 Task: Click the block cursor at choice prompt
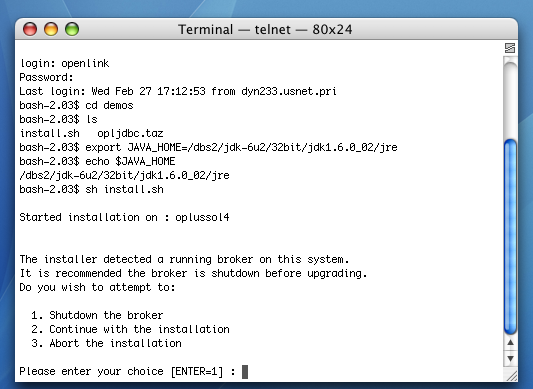tap(245, 372)
